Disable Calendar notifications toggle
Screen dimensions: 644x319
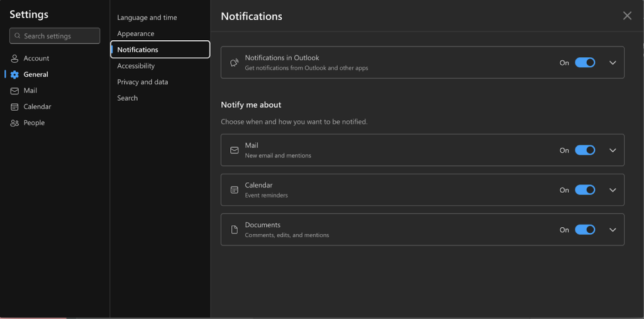585,190
